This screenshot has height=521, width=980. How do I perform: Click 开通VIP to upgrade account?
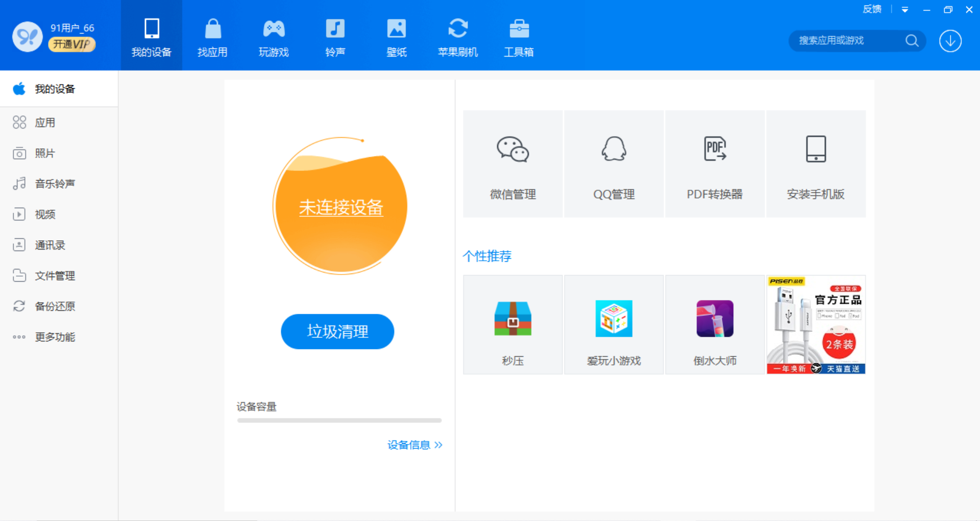[71, 44]
